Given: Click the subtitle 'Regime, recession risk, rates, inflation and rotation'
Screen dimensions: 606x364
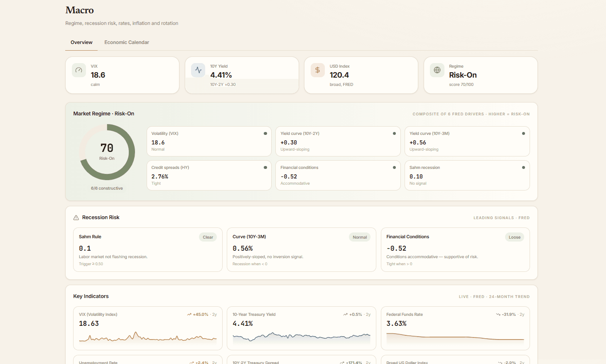Looking at the screenshot, I should [122, 23].
